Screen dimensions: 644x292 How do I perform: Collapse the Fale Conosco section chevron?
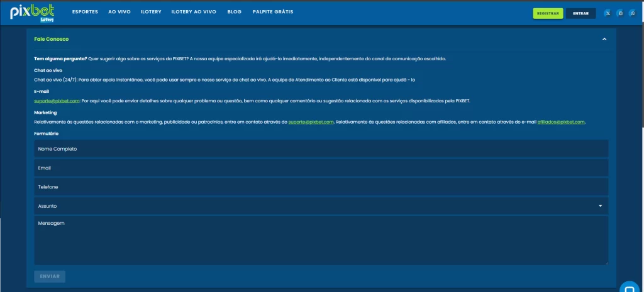click(x=604, y=39)
